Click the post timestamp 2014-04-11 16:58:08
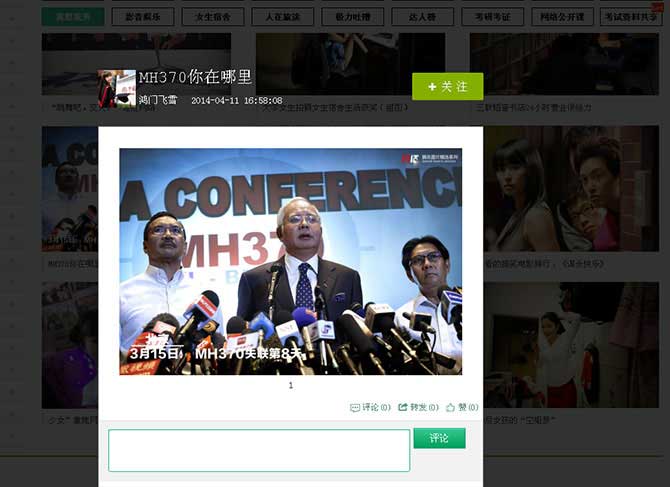 (x=237, y=101)
